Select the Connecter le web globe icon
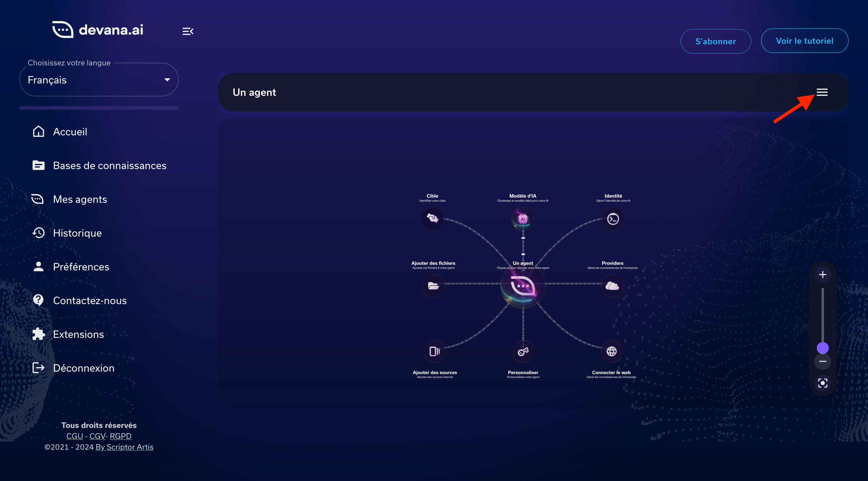Screen dimensions: 868x481 (612, 351)
